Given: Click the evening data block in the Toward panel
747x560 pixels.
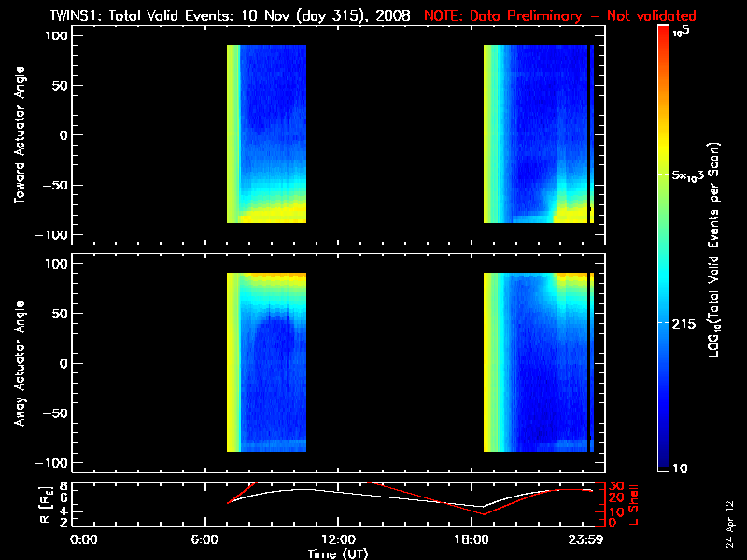Looking at the screenshot, I should point(539,133).
